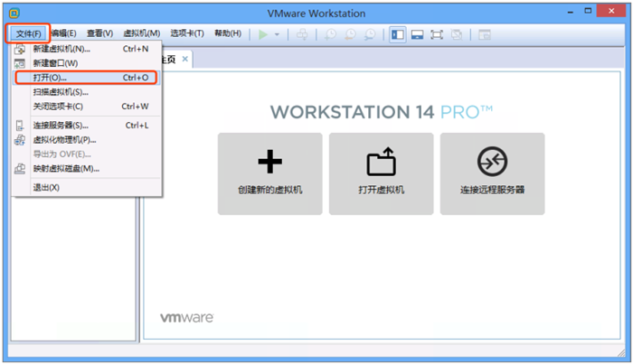Select 新建窗口(W) in file menu
The width and height of the screenshot is (633, 364).
(x=55, y=63)
